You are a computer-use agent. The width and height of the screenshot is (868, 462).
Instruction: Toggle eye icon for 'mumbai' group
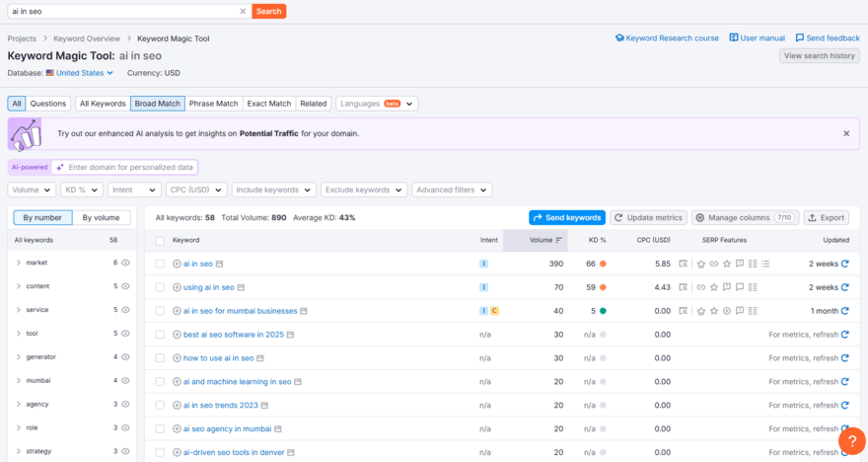pyautogui.click(x=125, y=381)
